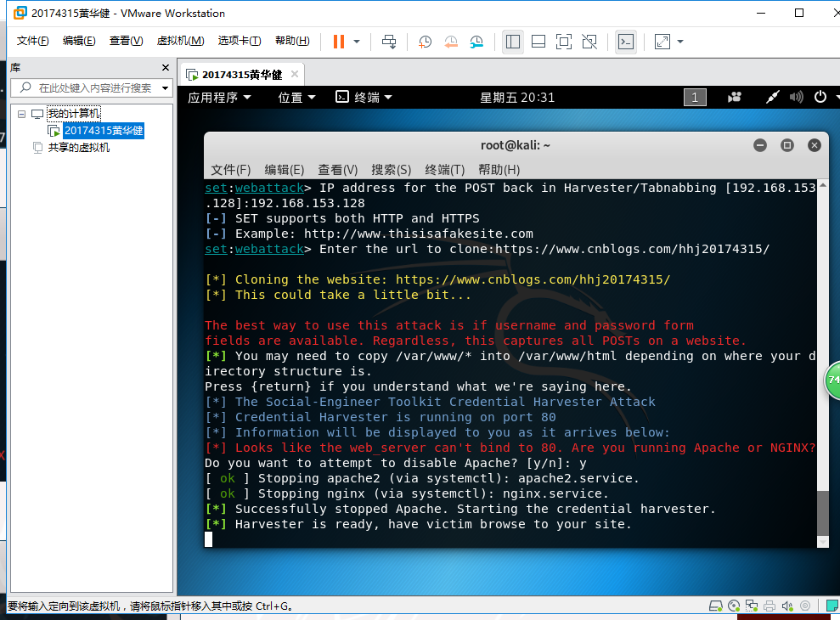Pause the virtual machine

(339, 42)
